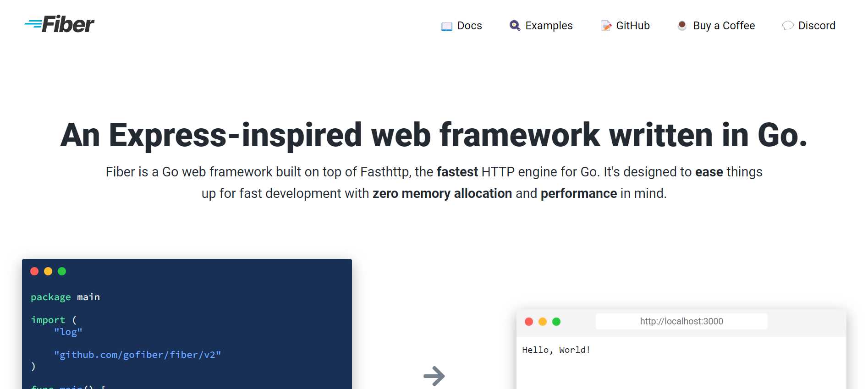Click the Fiber logo
The width and height of the screenshot is (868, 389).
click(x=59, y=24)
